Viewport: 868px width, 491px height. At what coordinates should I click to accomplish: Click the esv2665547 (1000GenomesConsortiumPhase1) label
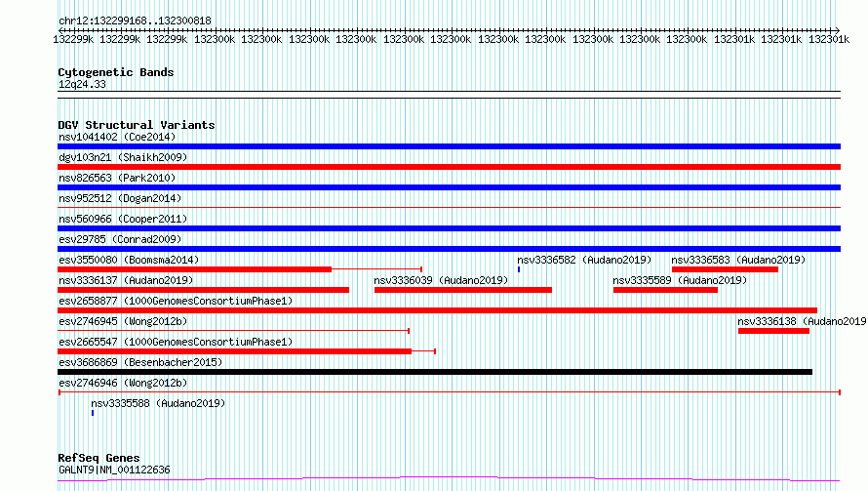tap(176, 342)
